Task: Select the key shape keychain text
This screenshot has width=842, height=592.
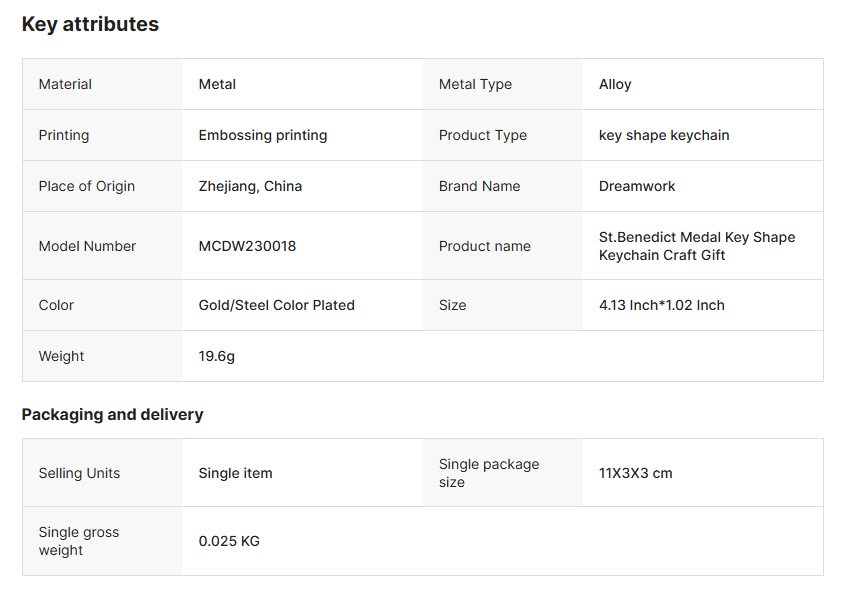Action: click(664, 135)
